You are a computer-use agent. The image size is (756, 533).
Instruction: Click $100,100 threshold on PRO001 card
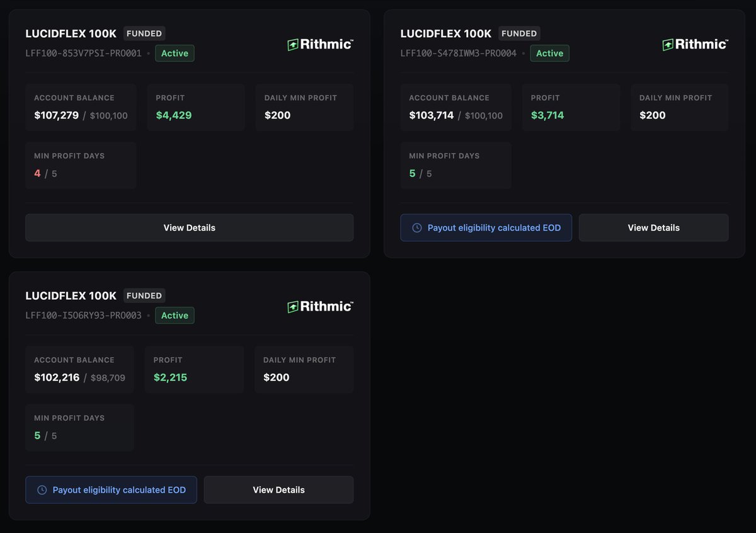pyautogui.click(x=108, y=116)
